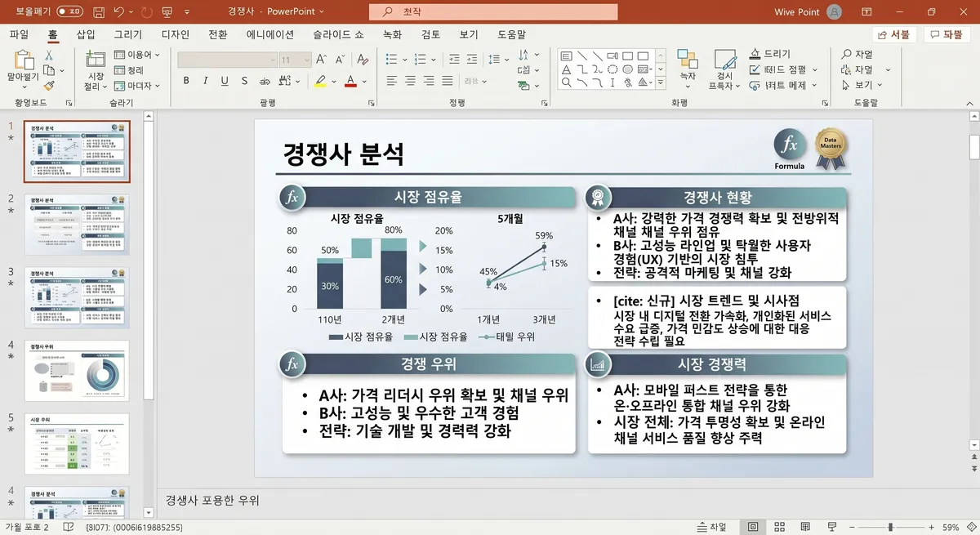Open the slide layout dropdown
980x535 pixels.
point(139,55)
